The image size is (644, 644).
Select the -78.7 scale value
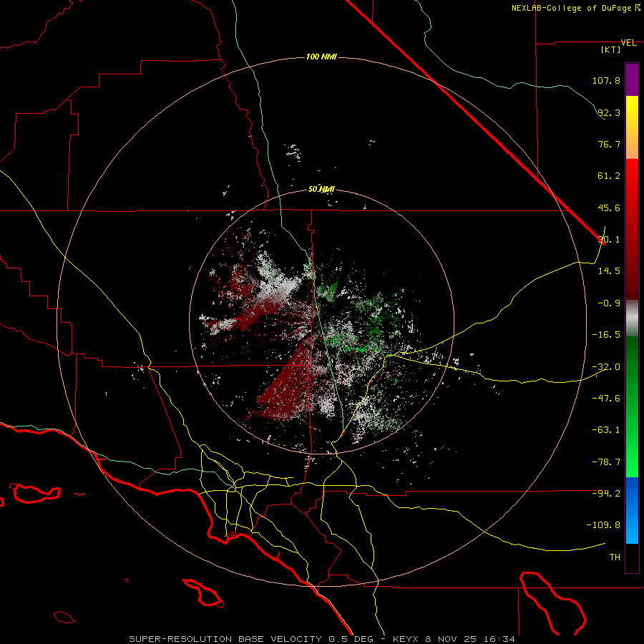click(606, 462)
